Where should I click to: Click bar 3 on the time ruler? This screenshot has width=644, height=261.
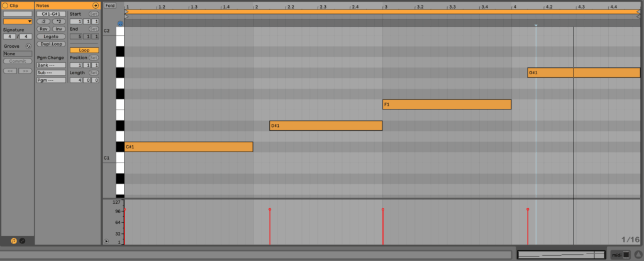click(x=386, y=8)
